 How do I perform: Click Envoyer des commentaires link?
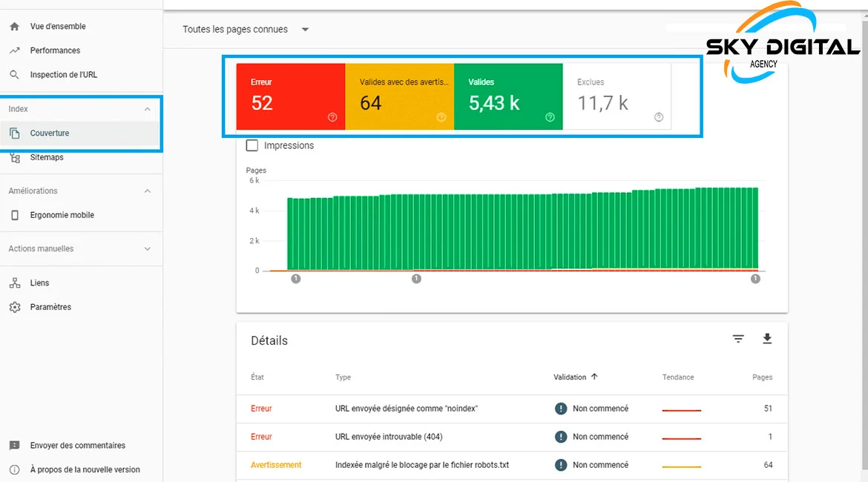77,446
